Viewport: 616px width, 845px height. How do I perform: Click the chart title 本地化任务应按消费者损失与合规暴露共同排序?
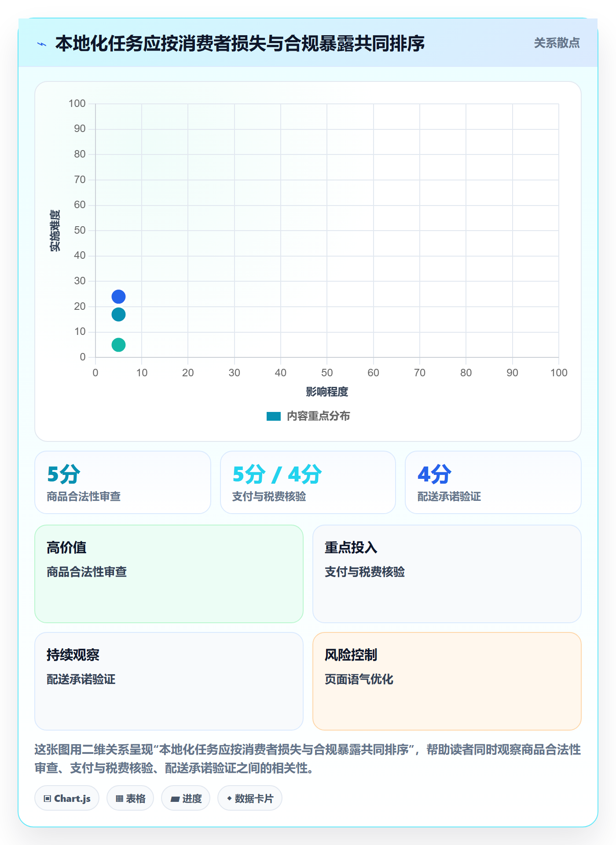[240, 44]
